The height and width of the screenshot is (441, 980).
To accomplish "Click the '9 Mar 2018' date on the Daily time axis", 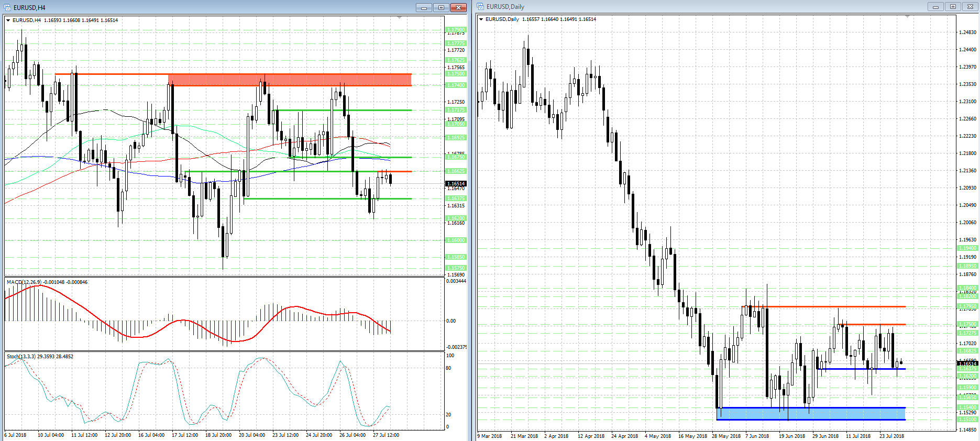I will point(490,436).
